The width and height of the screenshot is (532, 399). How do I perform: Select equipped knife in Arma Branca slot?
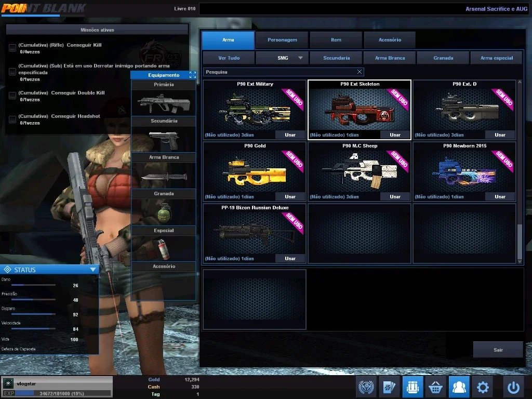click(164, 176)
